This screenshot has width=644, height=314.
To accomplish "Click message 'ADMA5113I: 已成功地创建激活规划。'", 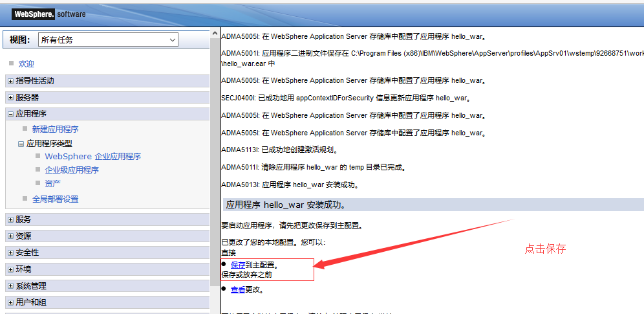I will [x=279, y=150].
